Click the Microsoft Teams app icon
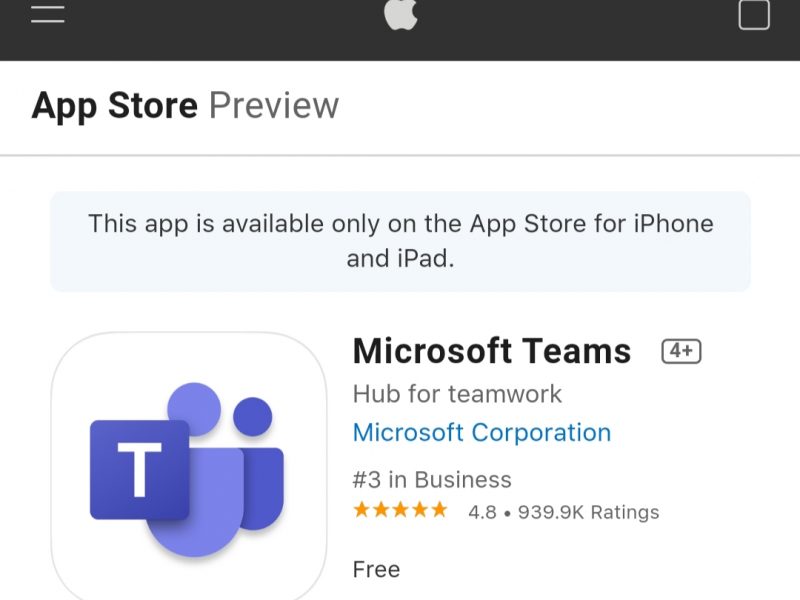800x600 pixels. click(x=189, y=466)
